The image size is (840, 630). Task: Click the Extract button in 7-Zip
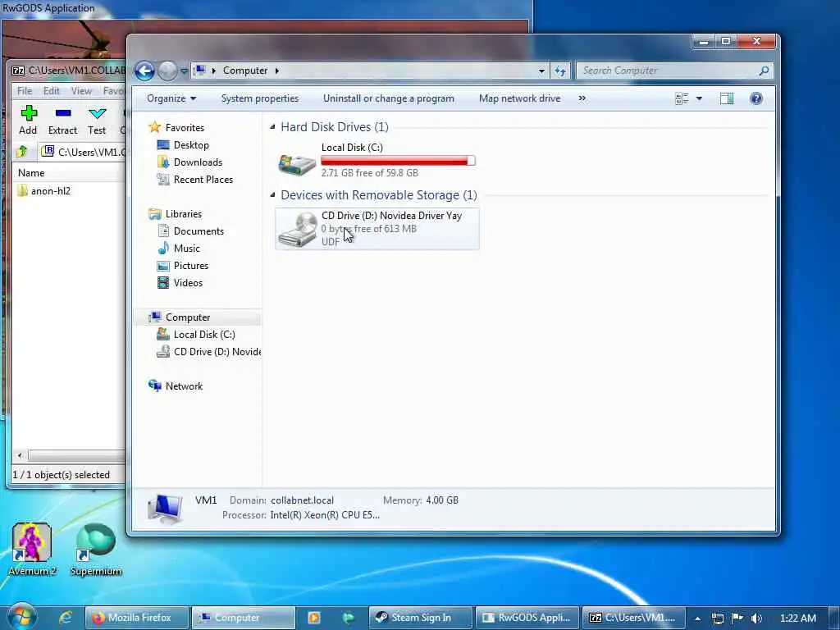pos(62,120)
